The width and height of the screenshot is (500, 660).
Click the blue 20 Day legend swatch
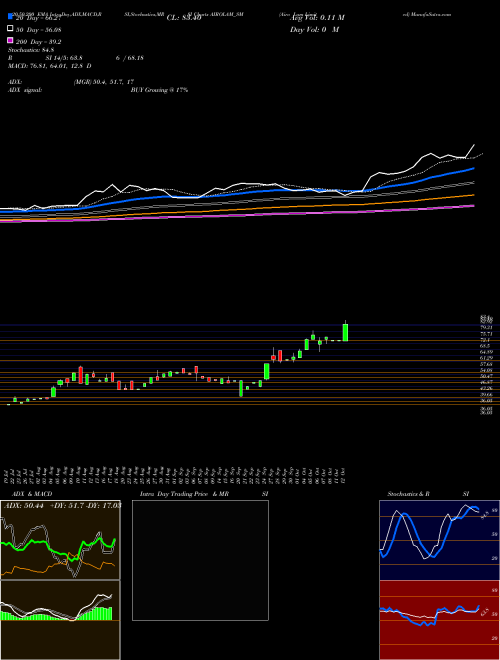[x=10, y=17]
